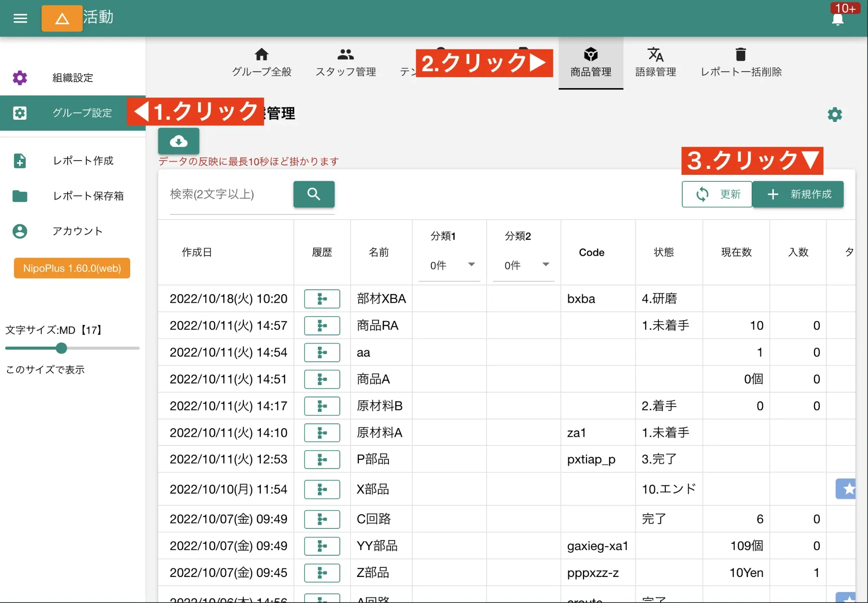This screenshot has width=868, height=603.
Task: Click the download cloud icon above the table
Action: coord(178,141)
